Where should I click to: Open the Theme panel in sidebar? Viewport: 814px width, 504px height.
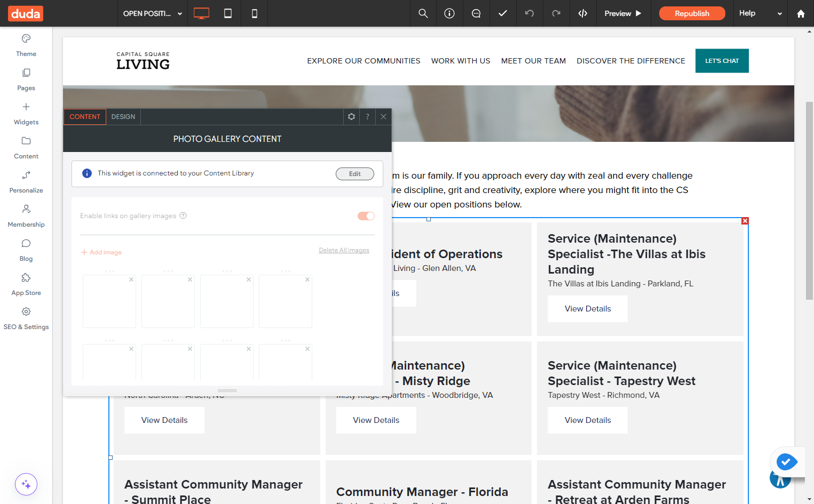26,45
